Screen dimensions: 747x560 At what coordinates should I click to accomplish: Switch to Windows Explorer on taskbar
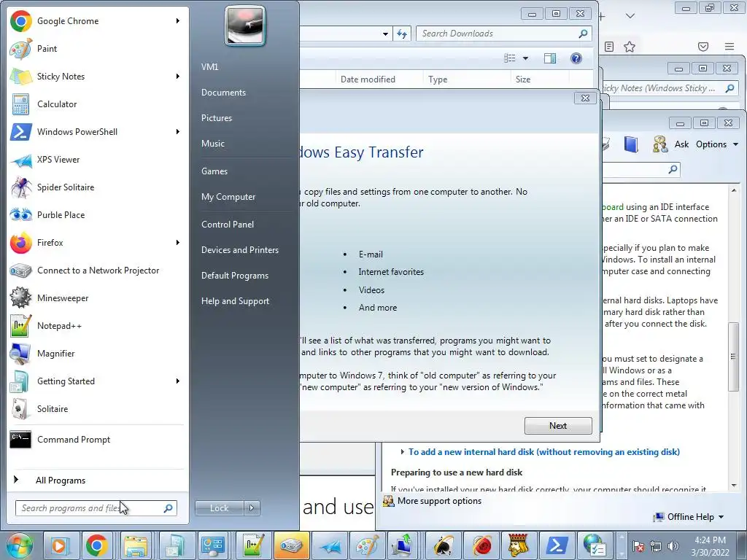(136, 545)
